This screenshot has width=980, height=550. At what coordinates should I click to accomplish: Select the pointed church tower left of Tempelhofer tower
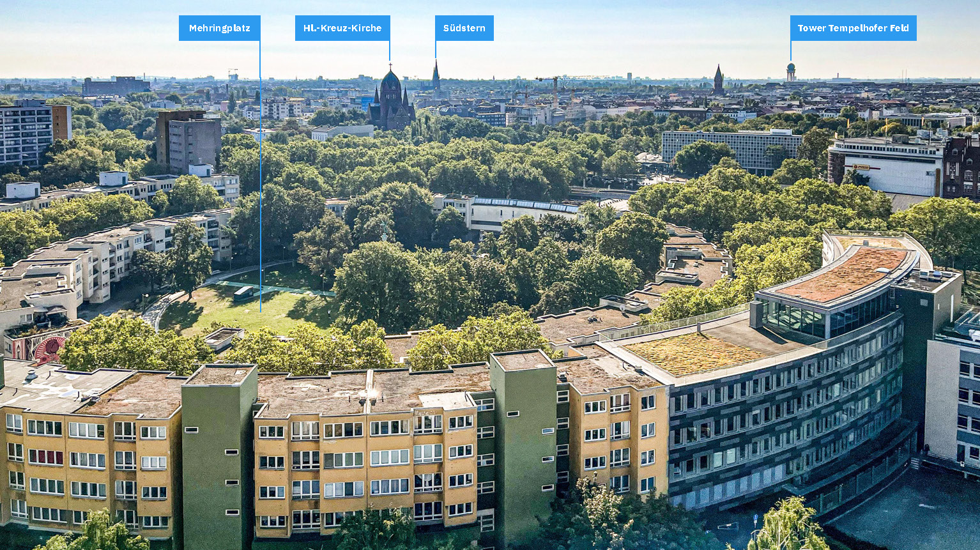tap(718, 79)
